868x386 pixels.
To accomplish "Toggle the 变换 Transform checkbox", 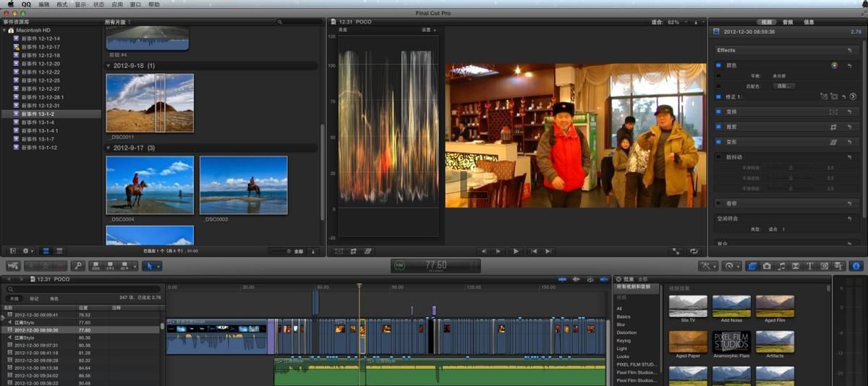I will (x=718, y=112).
